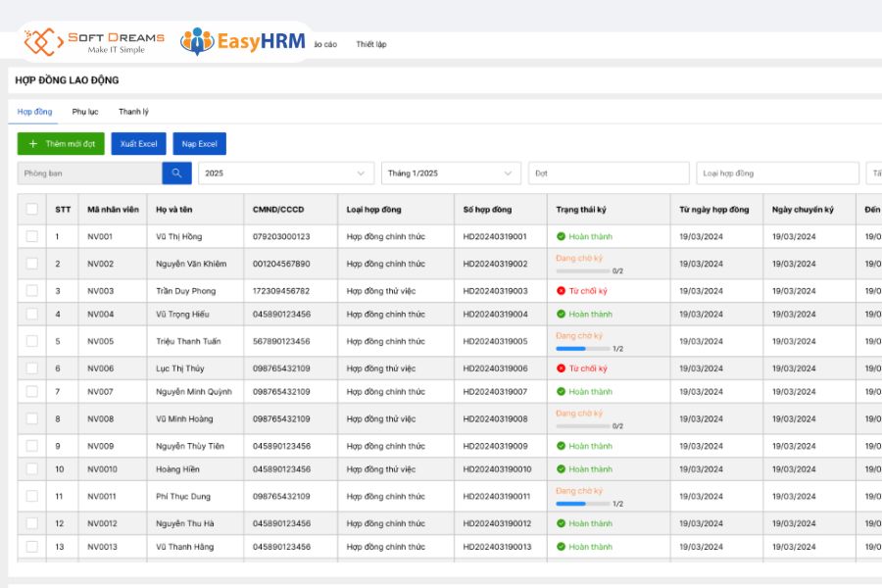Check the row checkbox for Vũ Thị Hồng

[x=32, y=237]
